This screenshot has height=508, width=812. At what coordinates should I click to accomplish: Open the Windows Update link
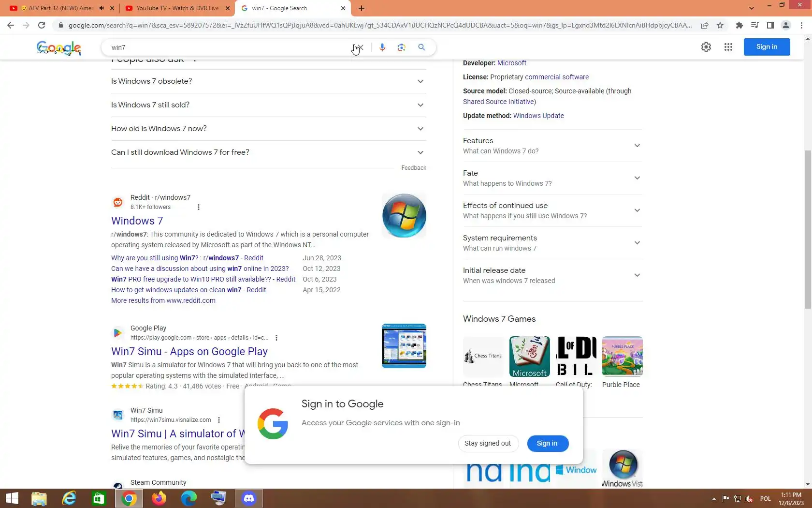538,116
